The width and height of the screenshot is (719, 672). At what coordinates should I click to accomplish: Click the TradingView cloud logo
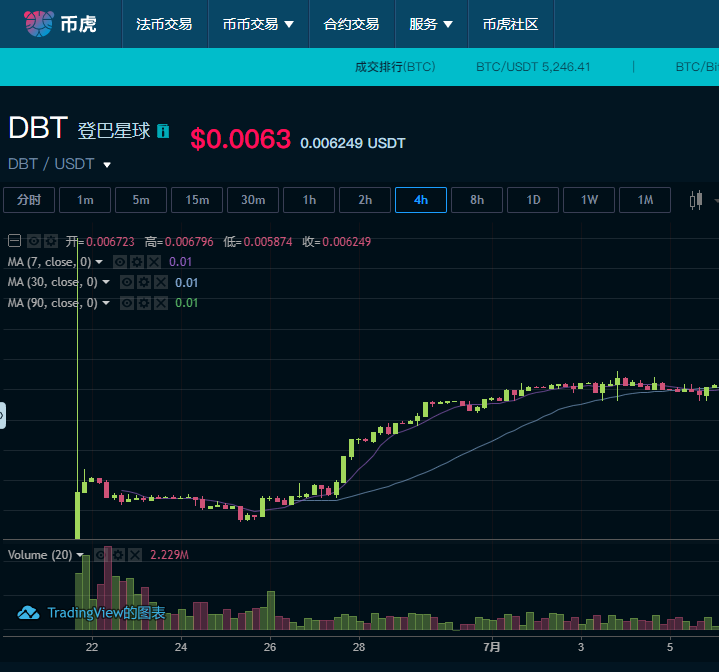coord(28,613)
